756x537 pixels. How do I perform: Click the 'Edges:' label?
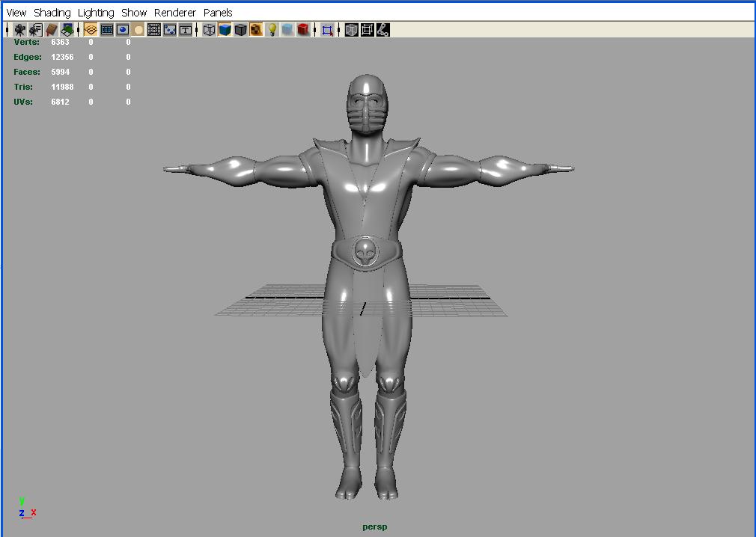[x=28, y=57]
